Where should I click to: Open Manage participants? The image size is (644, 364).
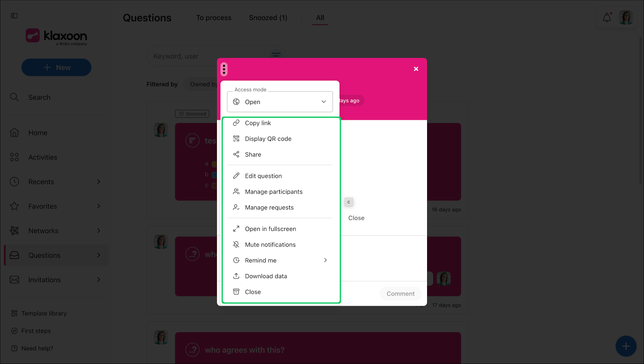pos(280,192)
